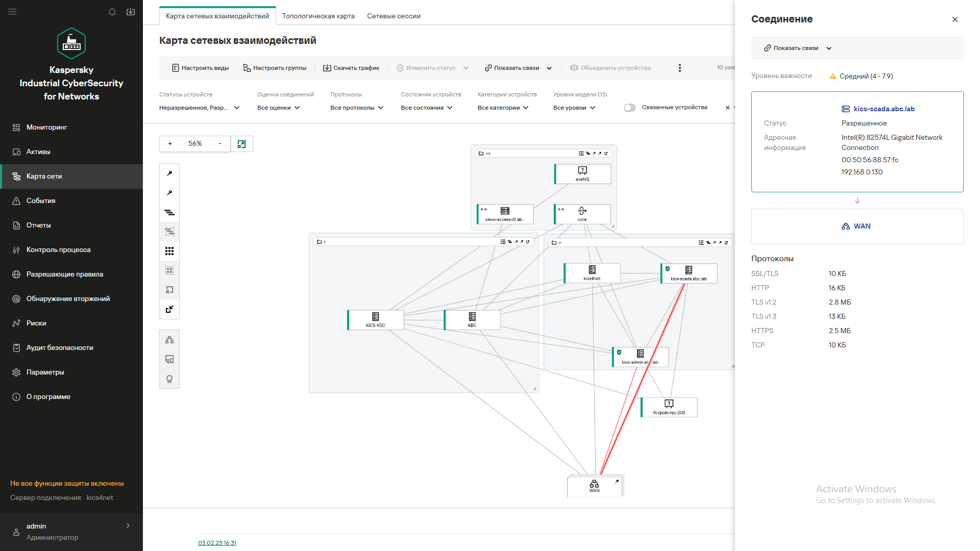Open the notifications bell
Viewport: 980px width, 551px height.
pyautogui.click(x=112, y=12)
